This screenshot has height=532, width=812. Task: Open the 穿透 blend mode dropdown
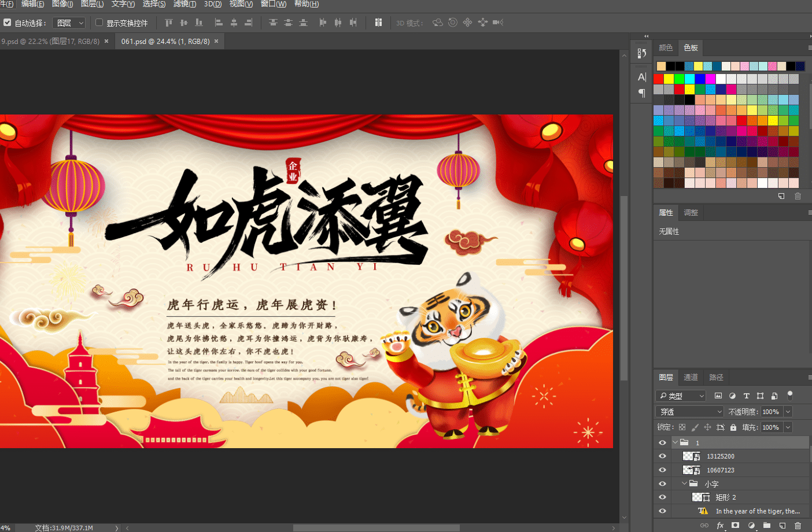point(689,412)
